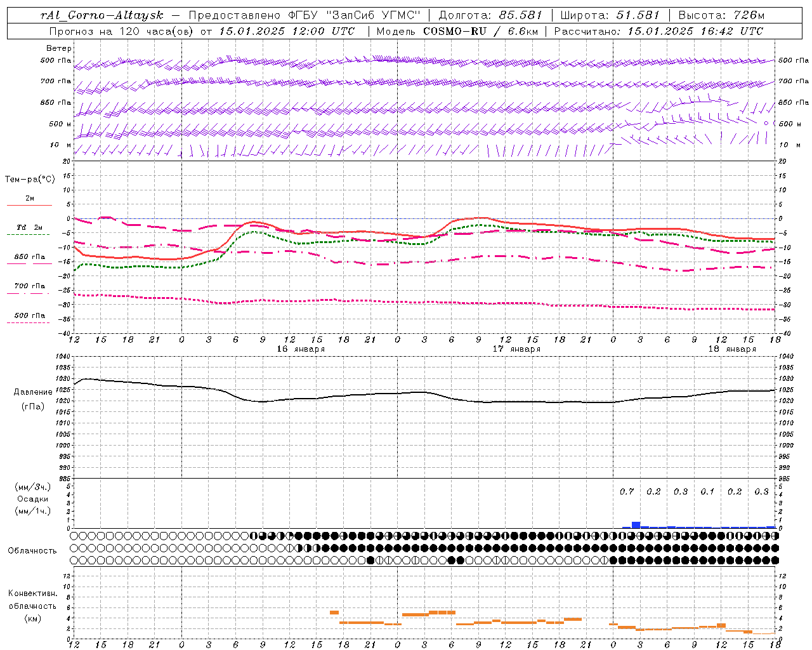Image resolution: width=812 pixels, height=650 pixels.
Task: Click the 0.7 precipitation amount value
Action: 627,492
